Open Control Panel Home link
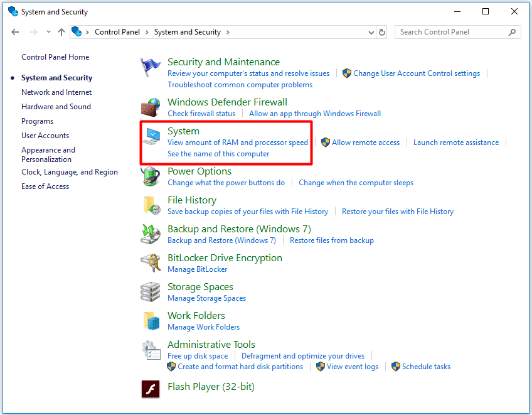The height and width of the screenshot is (415, 532). 55,57
